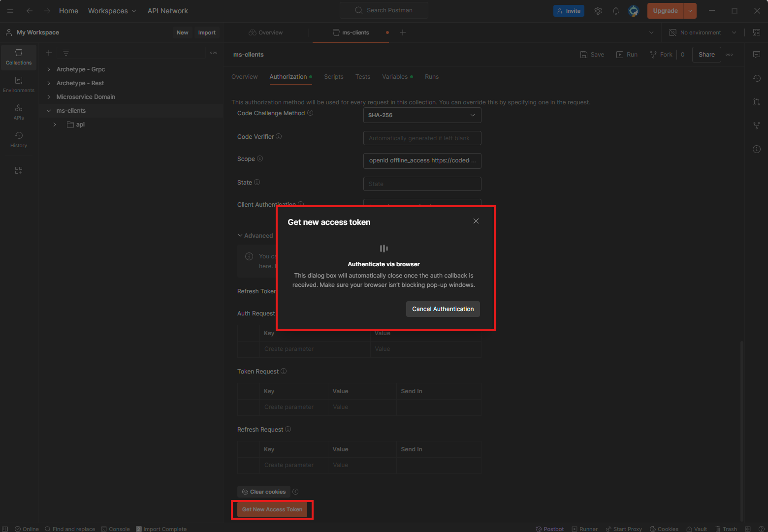Switch to the Overview collection tab
Image resolution: width=768 pixels, height=532 pixels.
[245, 77]
